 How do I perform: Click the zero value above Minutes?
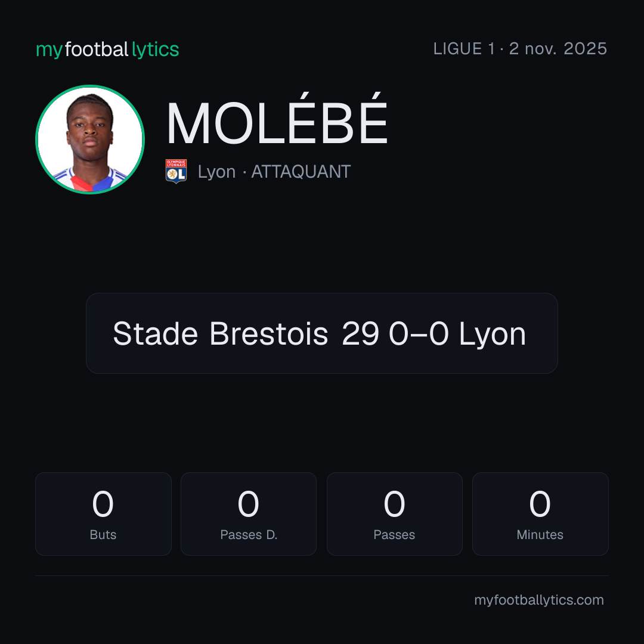click(x=540, y=504)
